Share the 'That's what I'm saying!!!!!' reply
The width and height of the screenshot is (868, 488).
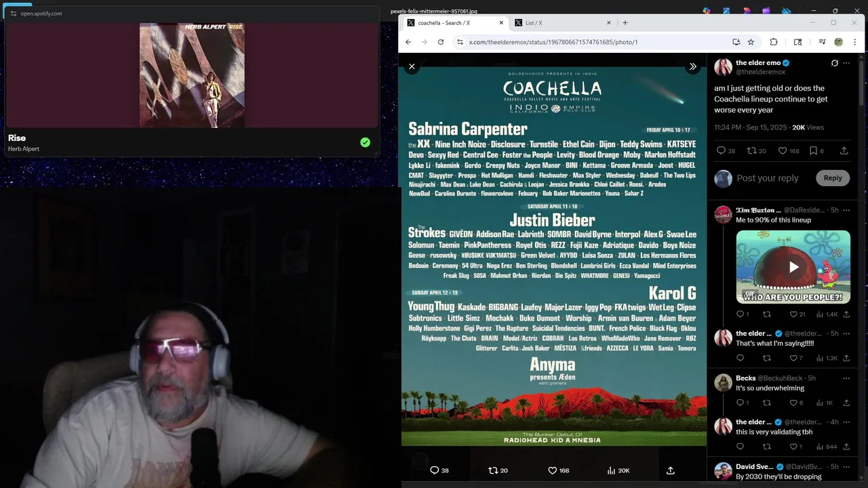pyautogui.click(x=846, y=358)
